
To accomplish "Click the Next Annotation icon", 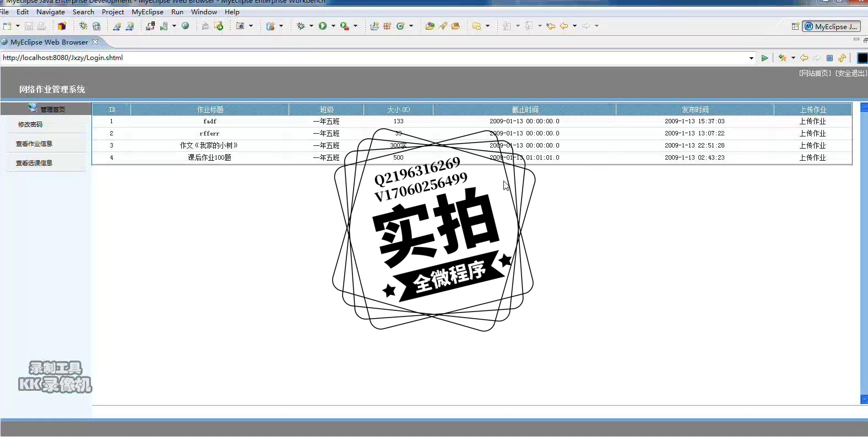I will [507, 26].
